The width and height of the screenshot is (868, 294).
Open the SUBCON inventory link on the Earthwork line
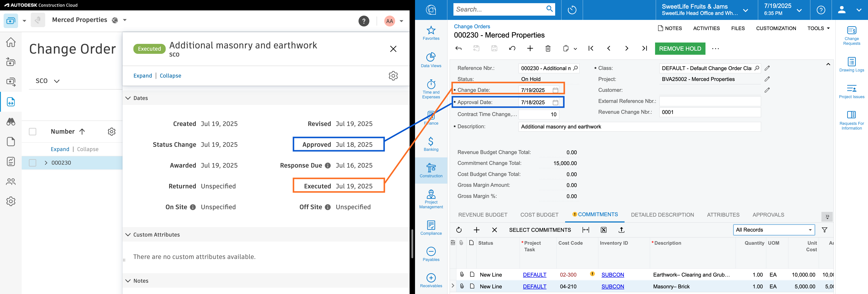coord(613,275)
